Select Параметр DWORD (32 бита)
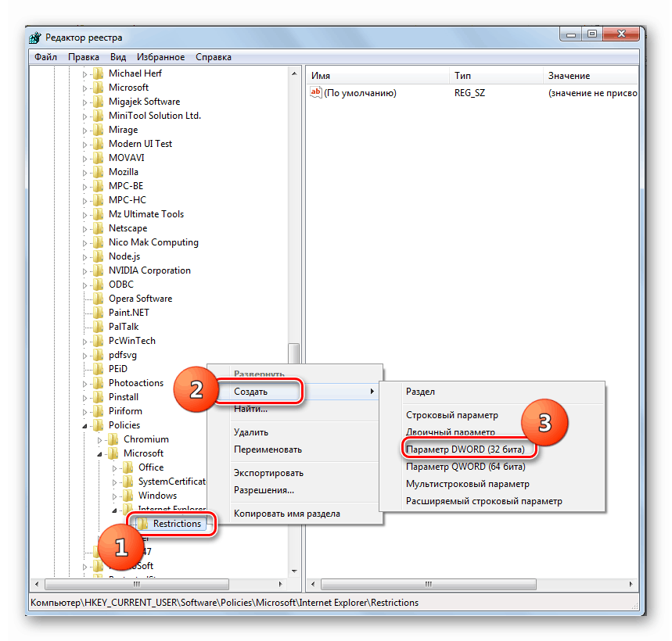The image size is (672, 641). pos(492,449)
